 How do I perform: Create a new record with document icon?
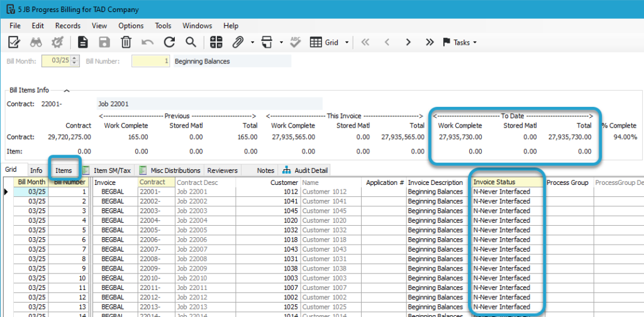(83, 42)
